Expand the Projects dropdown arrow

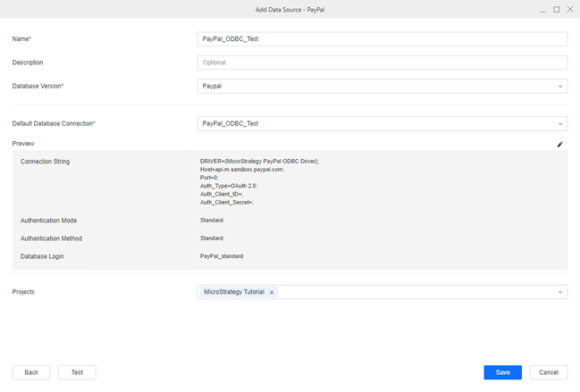click(x=560, y=292)
